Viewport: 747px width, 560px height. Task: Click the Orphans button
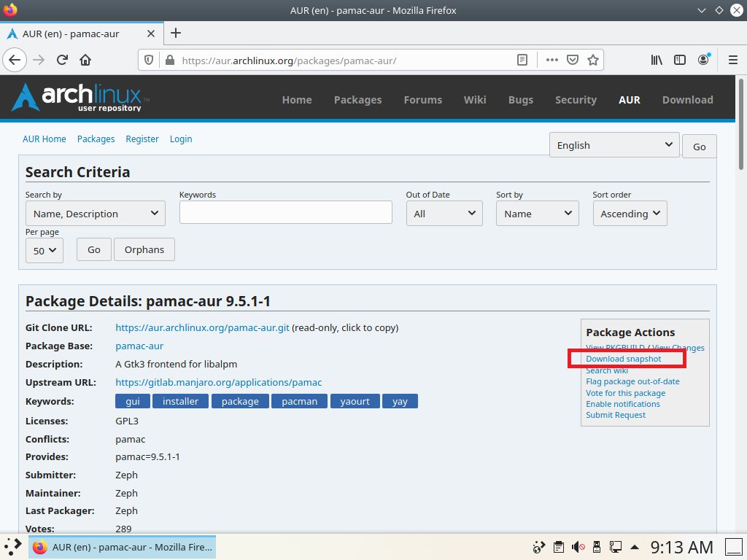(x=144, y=249)
